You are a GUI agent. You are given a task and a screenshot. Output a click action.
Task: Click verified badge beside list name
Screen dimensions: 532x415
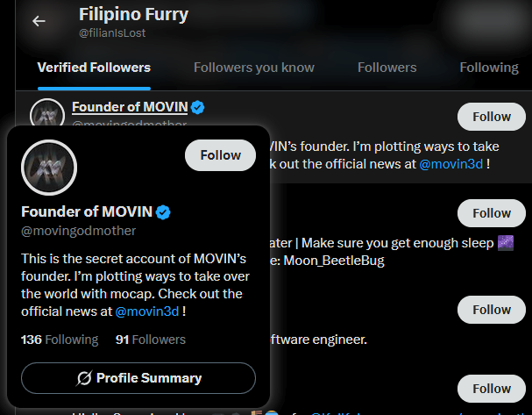[198, 107]
